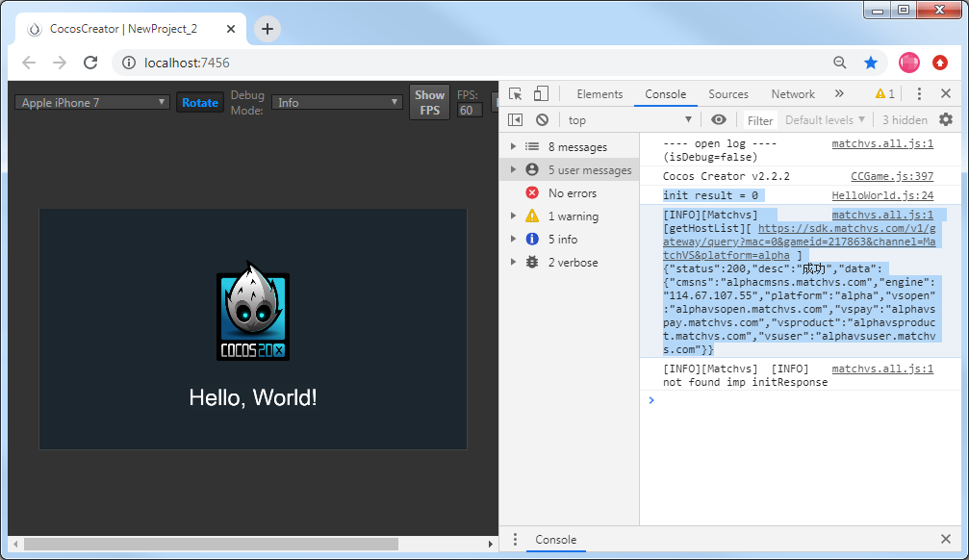Close the DevTools panel
Image resolution: width=969 pixels, height=560 pixels.
tap(946, 94)
